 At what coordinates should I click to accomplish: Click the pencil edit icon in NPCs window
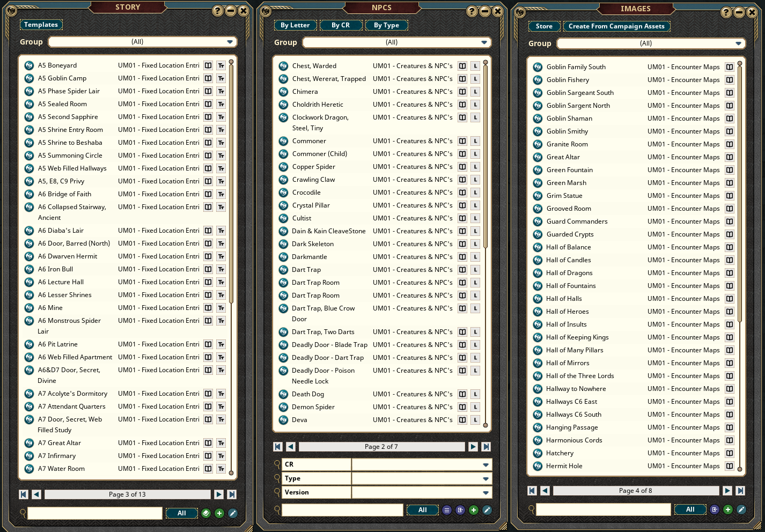[487, 510]
